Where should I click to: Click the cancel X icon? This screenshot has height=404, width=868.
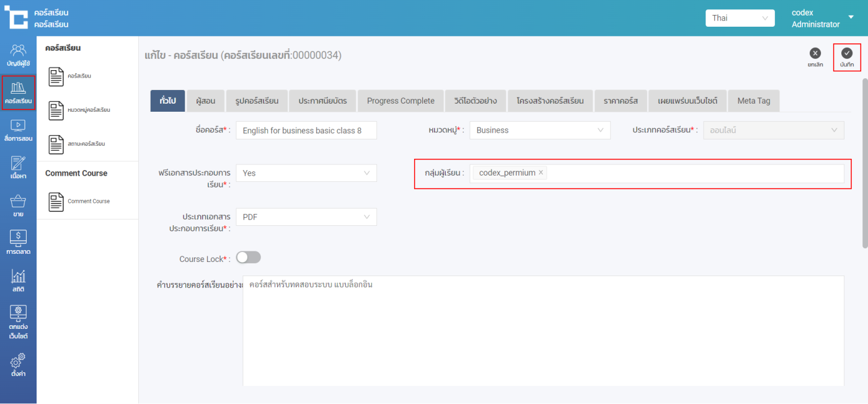pyautogui.click(x=815, y=54)
